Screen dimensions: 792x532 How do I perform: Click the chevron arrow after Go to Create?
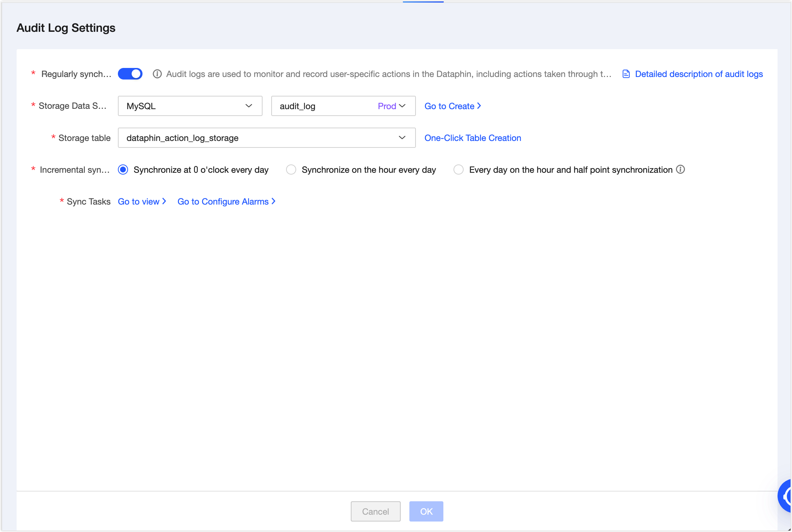(479, 106)
